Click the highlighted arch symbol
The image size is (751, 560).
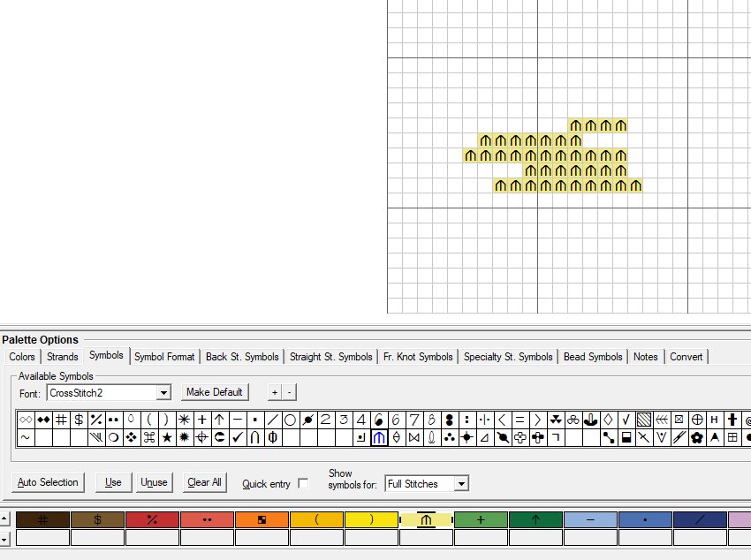tap(379, 437)
